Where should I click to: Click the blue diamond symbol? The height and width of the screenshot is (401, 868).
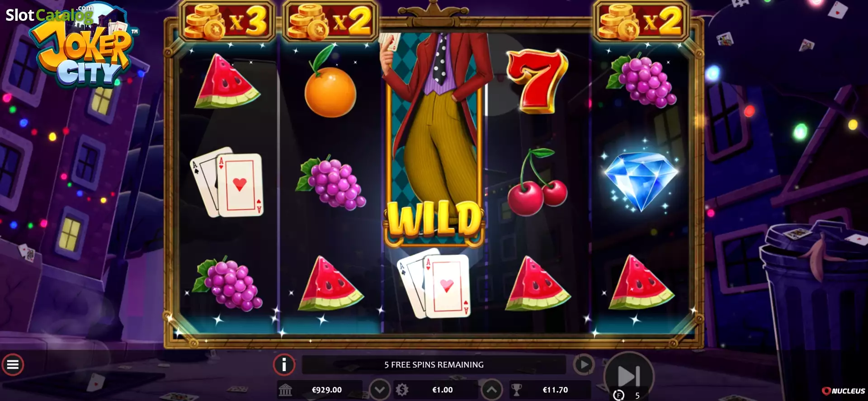pyautogui.click(x=641, y=181)
